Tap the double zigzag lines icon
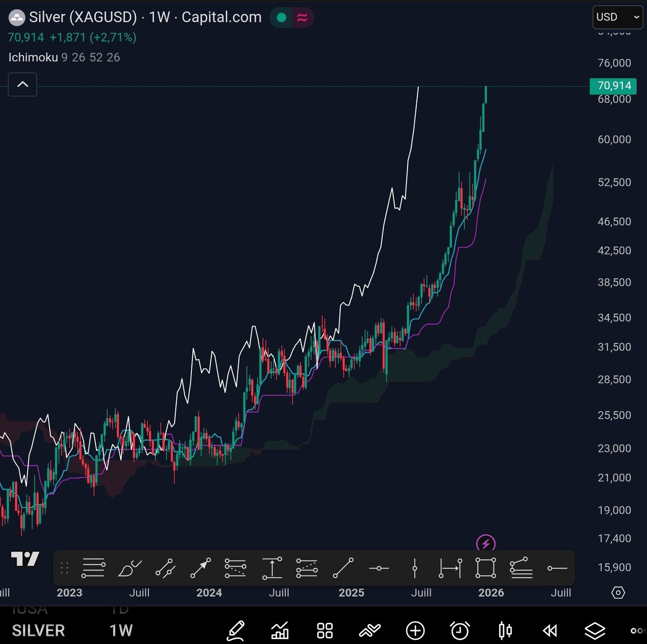The height and width of the screenshot is (644, 647). [370, 630]
